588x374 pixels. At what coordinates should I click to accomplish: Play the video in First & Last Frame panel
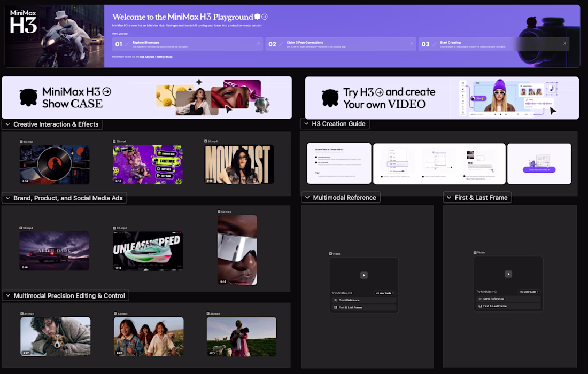click(508, 274)
